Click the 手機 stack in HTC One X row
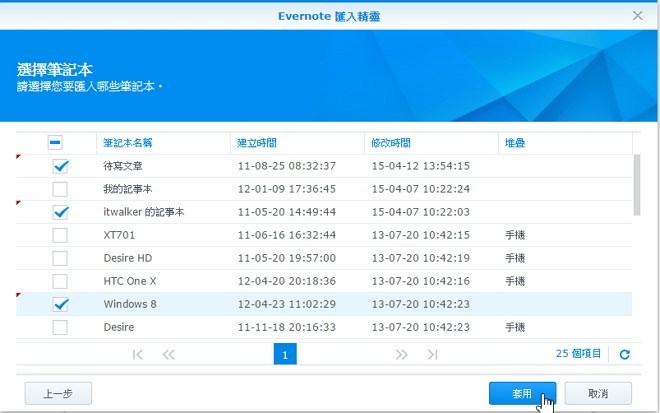The image size is (660, 413). click(x=515, y=281)
